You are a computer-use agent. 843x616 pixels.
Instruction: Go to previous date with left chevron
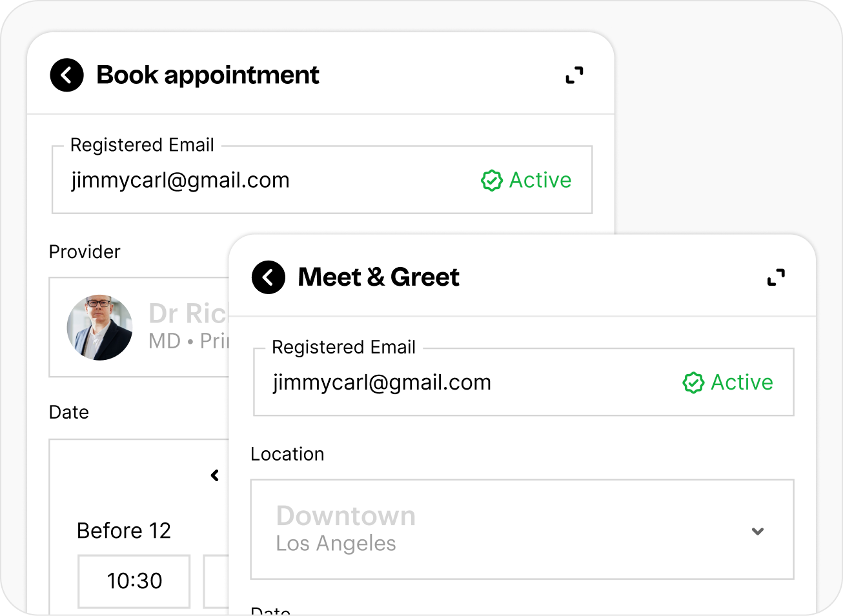click(215, 475)
